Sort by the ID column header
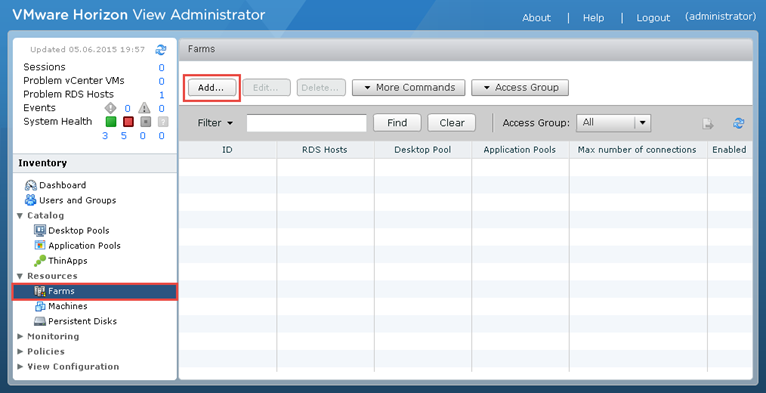Image resolution: width=766 pixels, height=393 pixels. point(228,150)
